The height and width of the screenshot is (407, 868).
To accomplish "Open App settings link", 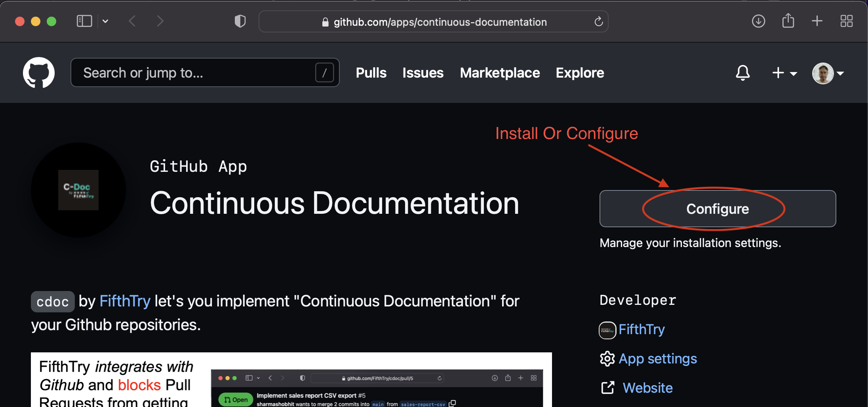I will click(658, 359).
